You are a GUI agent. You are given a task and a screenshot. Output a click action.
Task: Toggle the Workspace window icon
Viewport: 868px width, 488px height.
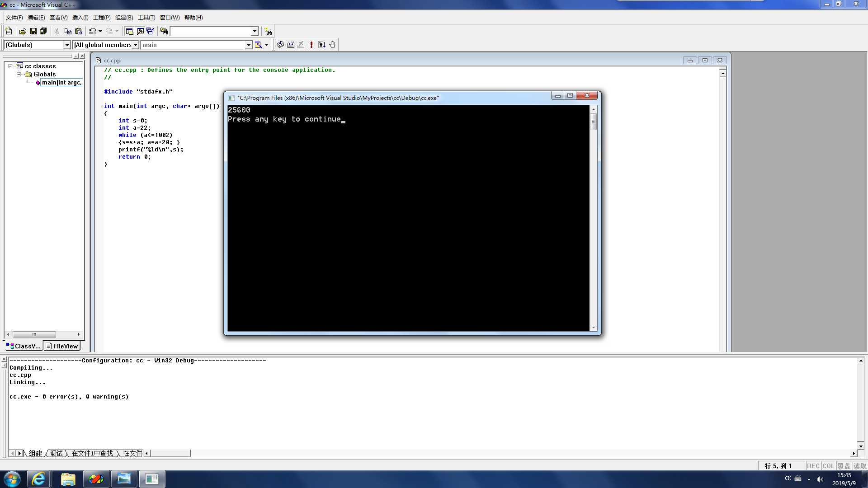[130, 31]
